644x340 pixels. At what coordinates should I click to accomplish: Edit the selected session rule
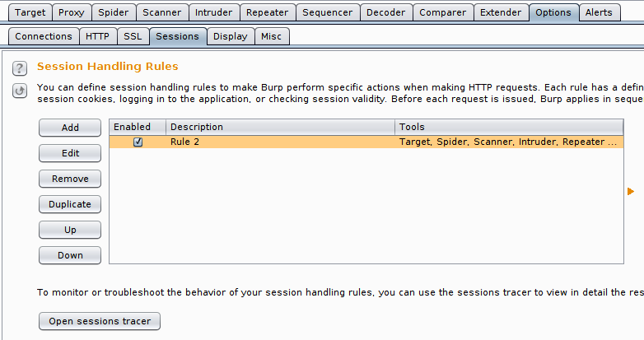(x=70, y=153)
